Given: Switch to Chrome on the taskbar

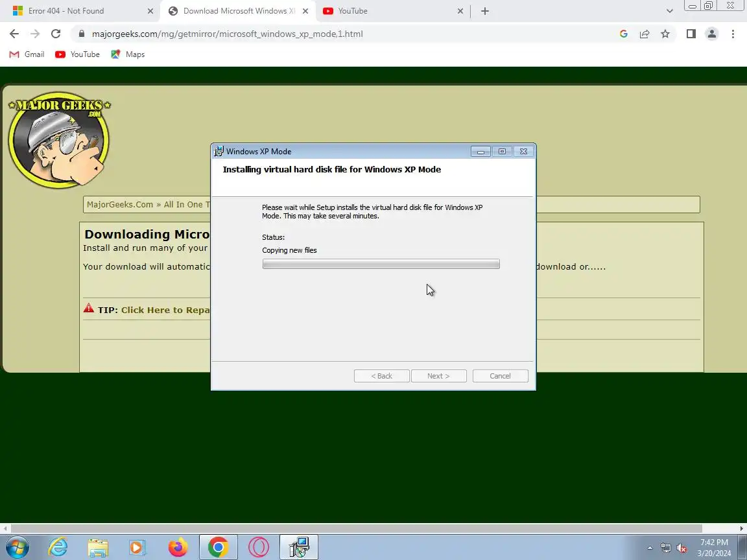Looking at the screenshot, I should coord(218,547).
